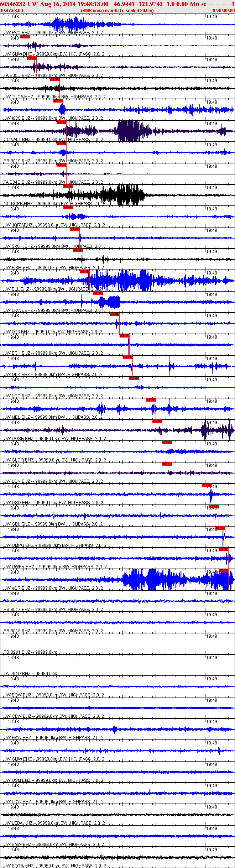Choose the arrival flag on the LKVW trace
The width and height of the screenshot is (235, 868).
[98, 293]
